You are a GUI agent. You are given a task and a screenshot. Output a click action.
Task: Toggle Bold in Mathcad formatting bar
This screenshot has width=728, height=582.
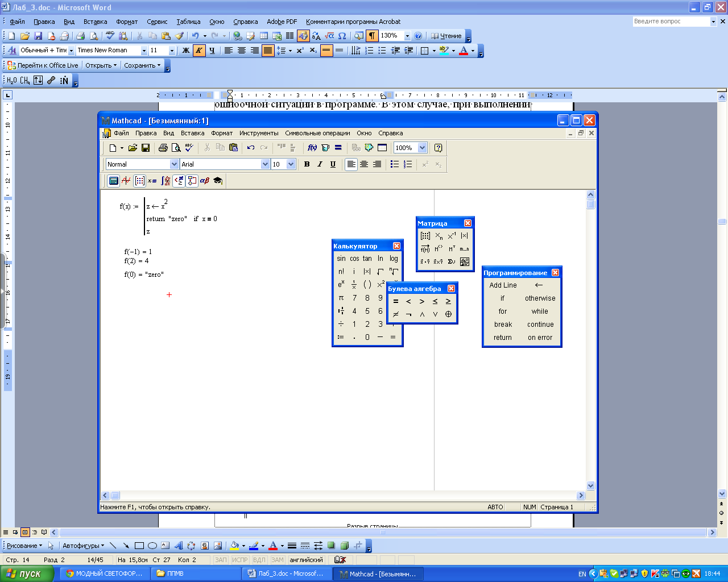pos(307,164)
